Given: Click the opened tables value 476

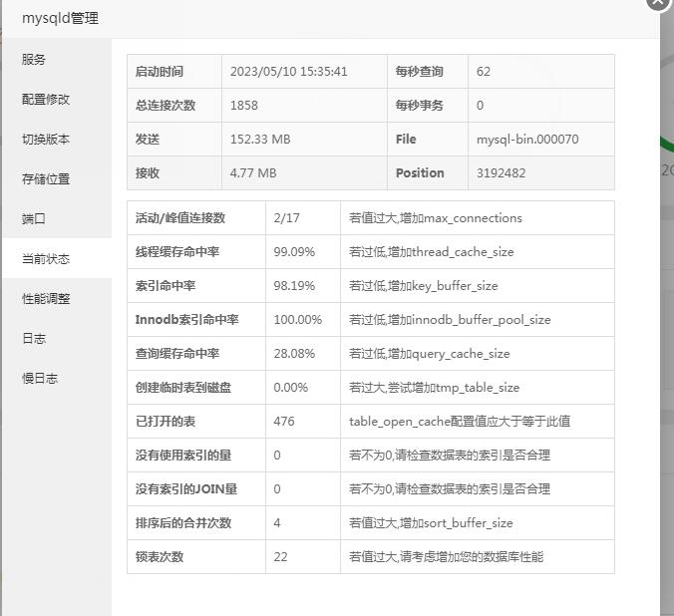Looking at the screenshot, I should (x=284, y=422).
